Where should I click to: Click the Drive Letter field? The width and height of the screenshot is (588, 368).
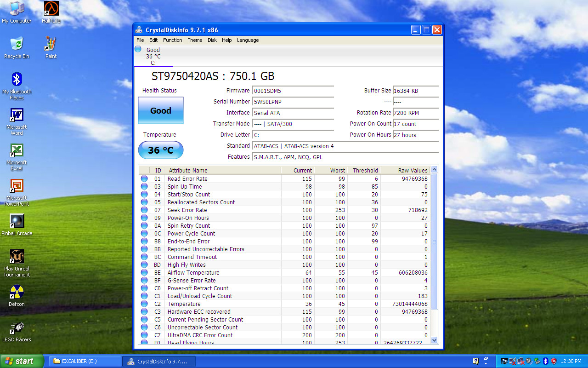coord(293,135)
